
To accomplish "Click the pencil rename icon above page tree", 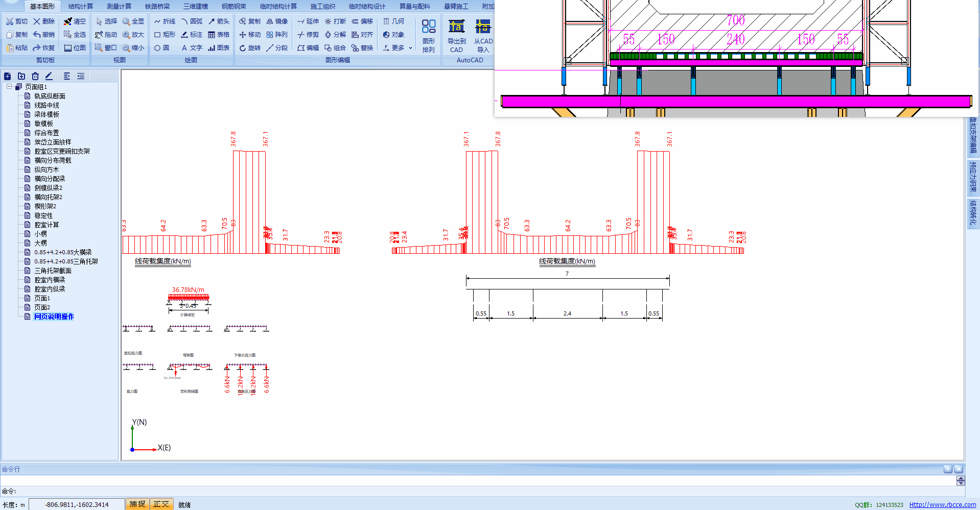I will (49, 76).
